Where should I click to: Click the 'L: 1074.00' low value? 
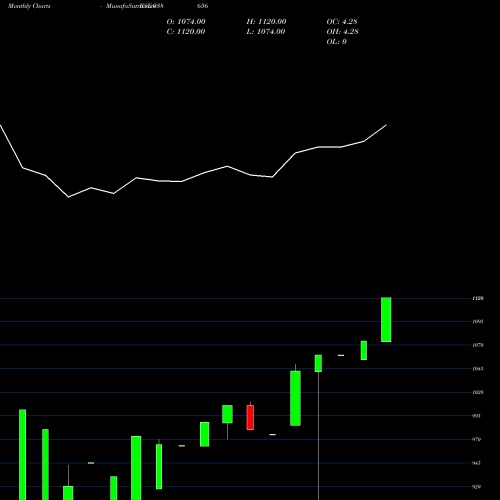click(266, 32)
